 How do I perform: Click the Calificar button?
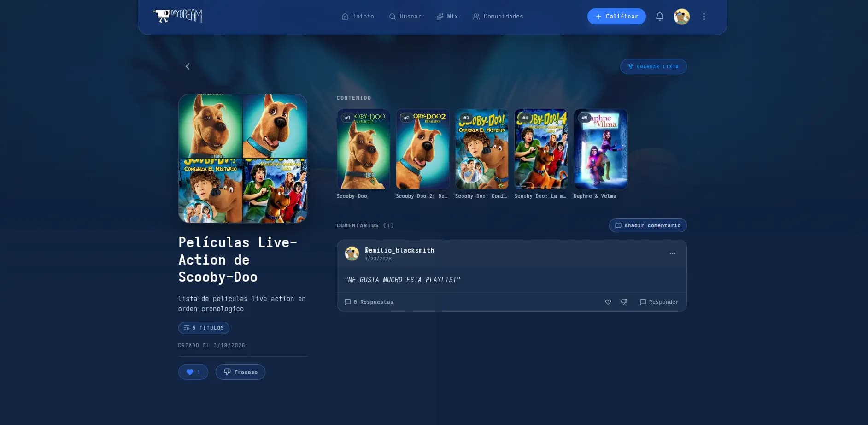pyautogui.click(x=616, y=17)
